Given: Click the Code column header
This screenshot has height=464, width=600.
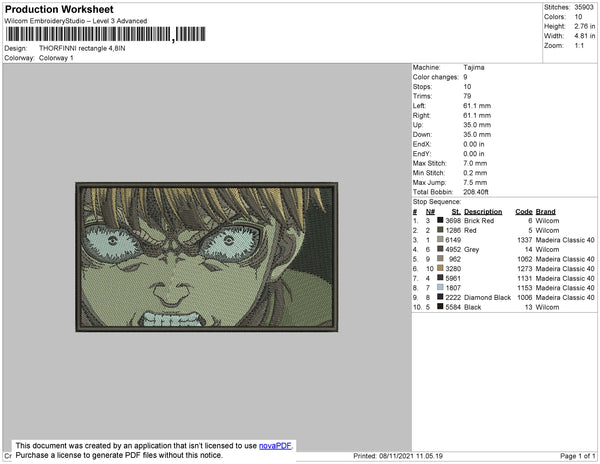Looking at the screenshot, I should (x=523, y=212).
